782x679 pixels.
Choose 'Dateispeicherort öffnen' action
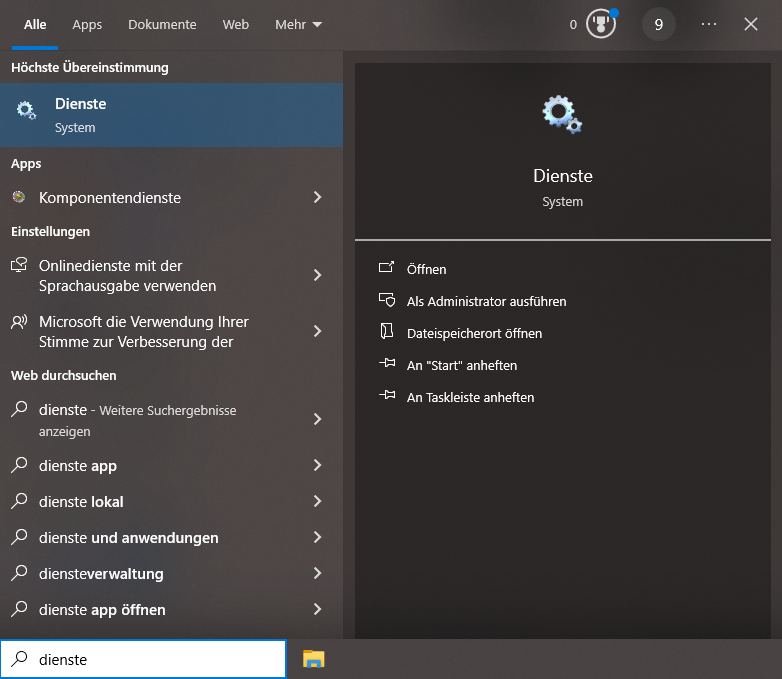pyautogui.click(x=474, y=333)
